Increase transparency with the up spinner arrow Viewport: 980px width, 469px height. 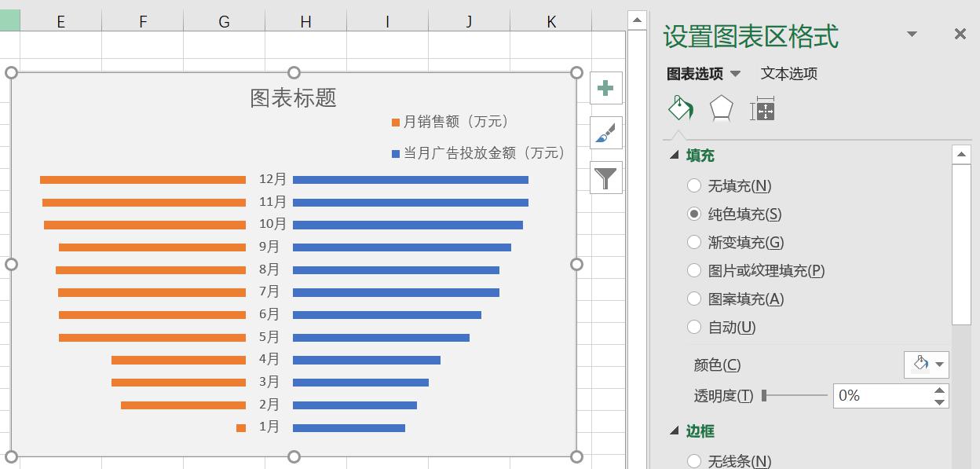tap(940, 390)
